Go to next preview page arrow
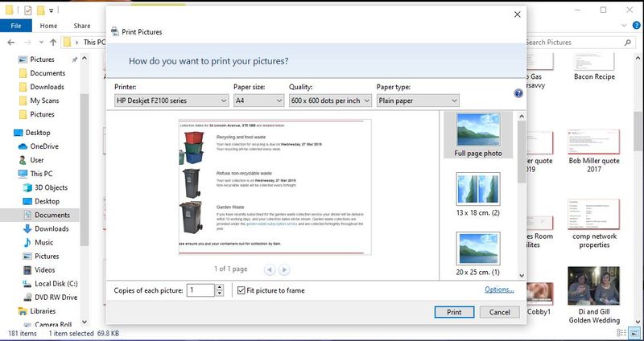Viewport: 644px width, 341px height. [284, 269]
